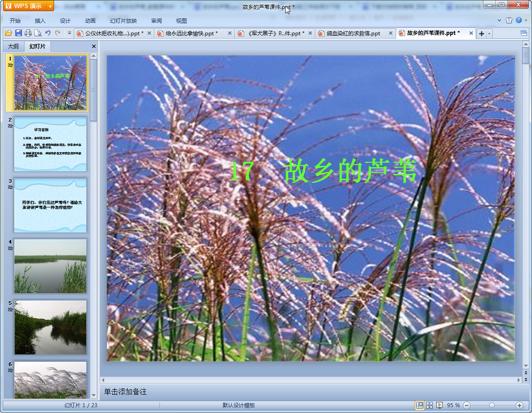Viewport: 532px width, 413px height.
Task: Open the 视图 ribbon tab
Action: pos(182,21)
